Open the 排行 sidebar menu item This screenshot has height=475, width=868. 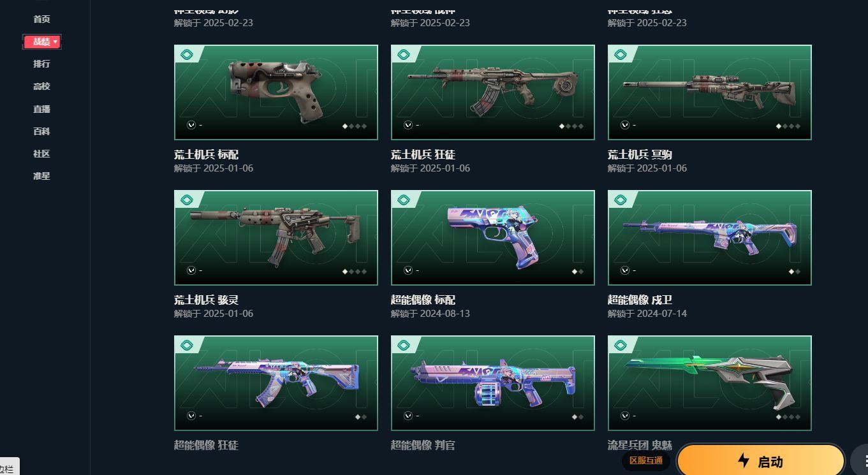pos(41,64)
